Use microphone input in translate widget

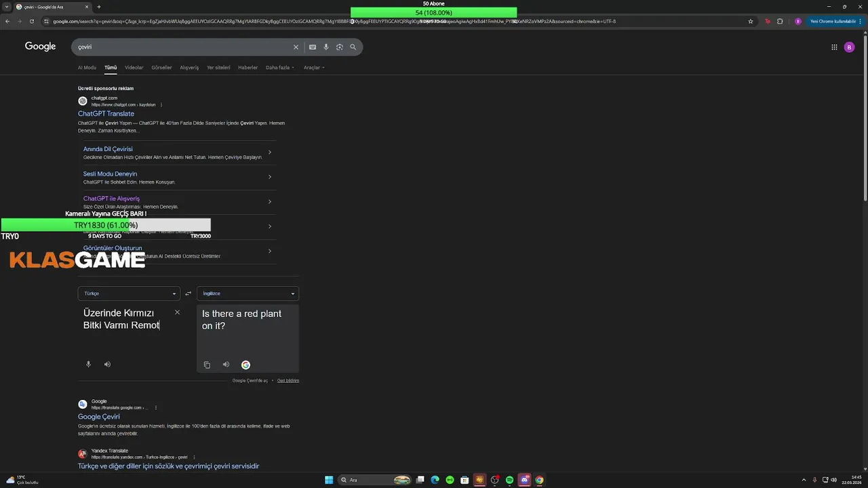tap(88, 364)
